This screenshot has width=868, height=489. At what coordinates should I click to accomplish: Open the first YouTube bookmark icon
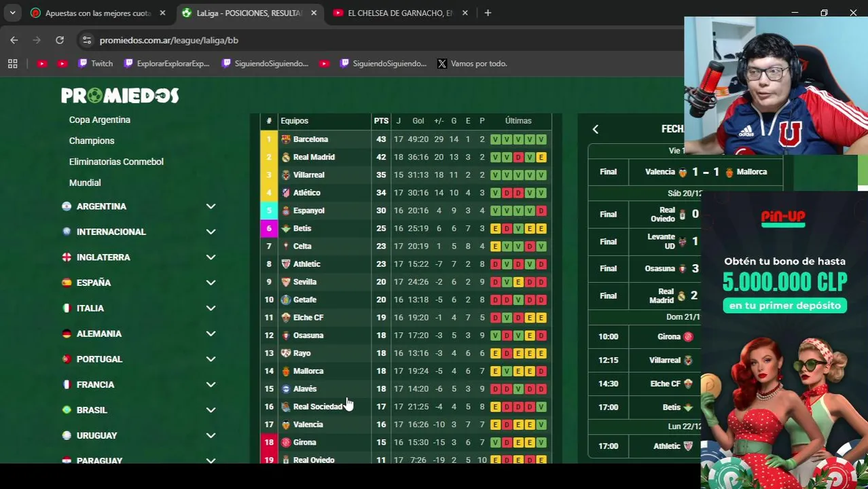click(x=42, y=63)
